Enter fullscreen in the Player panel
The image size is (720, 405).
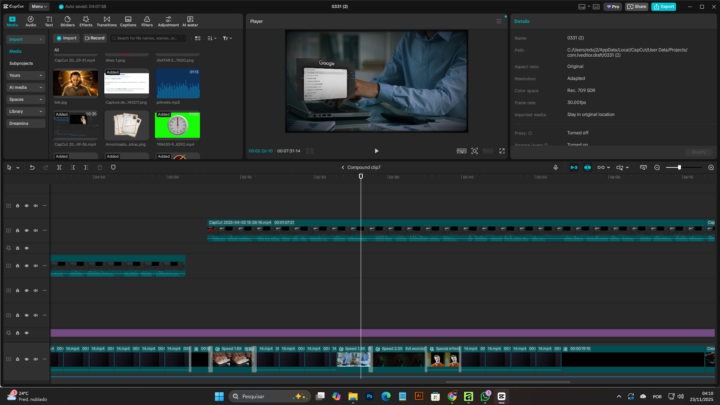point(502,151)
